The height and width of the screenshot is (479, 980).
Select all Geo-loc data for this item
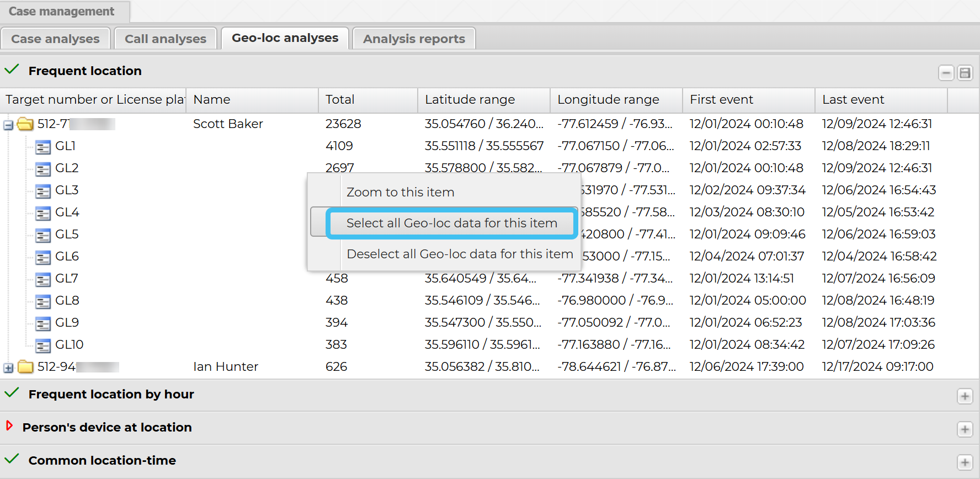451,223
